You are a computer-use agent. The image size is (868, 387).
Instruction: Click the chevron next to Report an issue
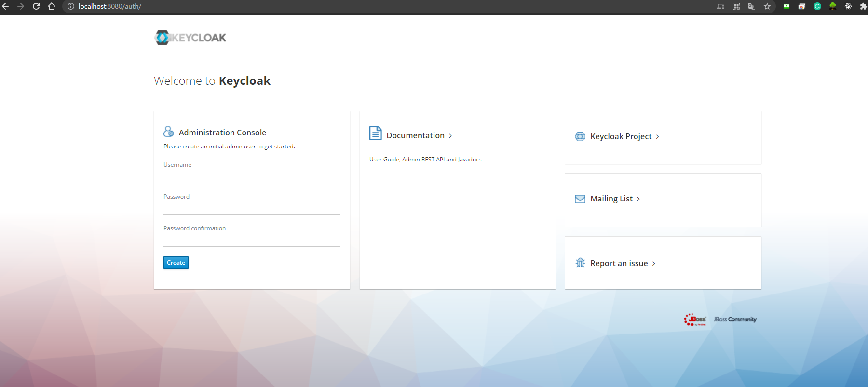pyautogui.click(x=654, y=264)
